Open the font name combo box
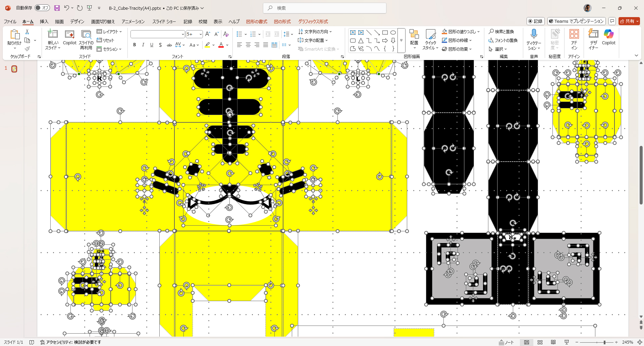The image size is (644, 346). pos(158,34)
